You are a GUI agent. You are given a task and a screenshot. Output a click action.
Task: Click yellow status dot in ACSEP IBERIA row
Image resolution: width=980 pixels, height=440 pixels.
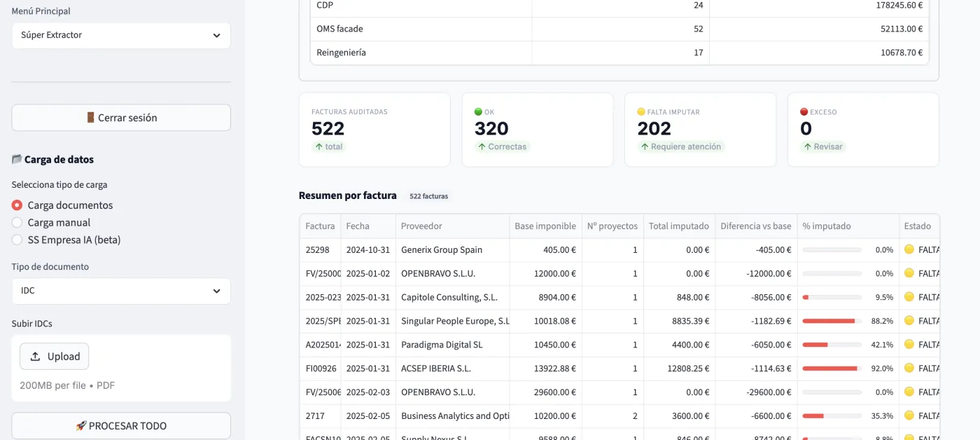tap(909, 369)
